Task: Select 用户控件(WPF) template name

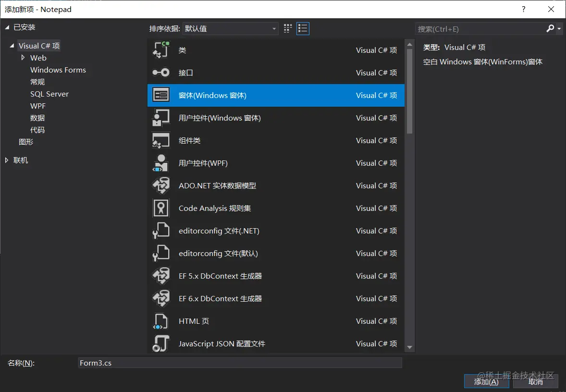Action: (203, 163)
